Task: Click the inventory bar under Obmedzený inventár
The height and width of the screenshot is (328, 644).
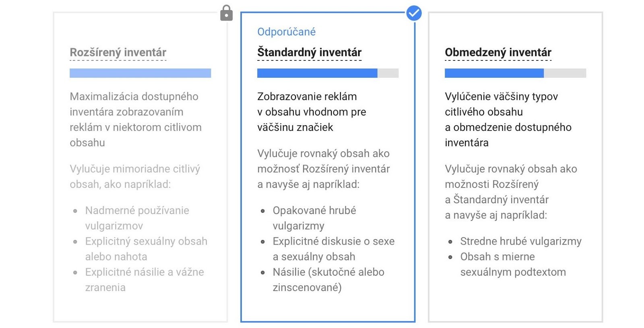Action: (516, 73)
